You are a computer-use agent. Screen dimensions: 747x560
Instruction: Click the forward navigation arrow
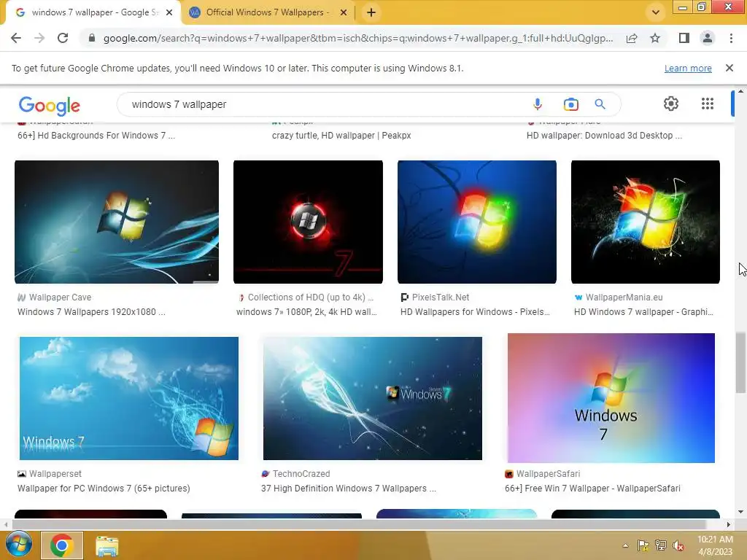tap(39, 38)
